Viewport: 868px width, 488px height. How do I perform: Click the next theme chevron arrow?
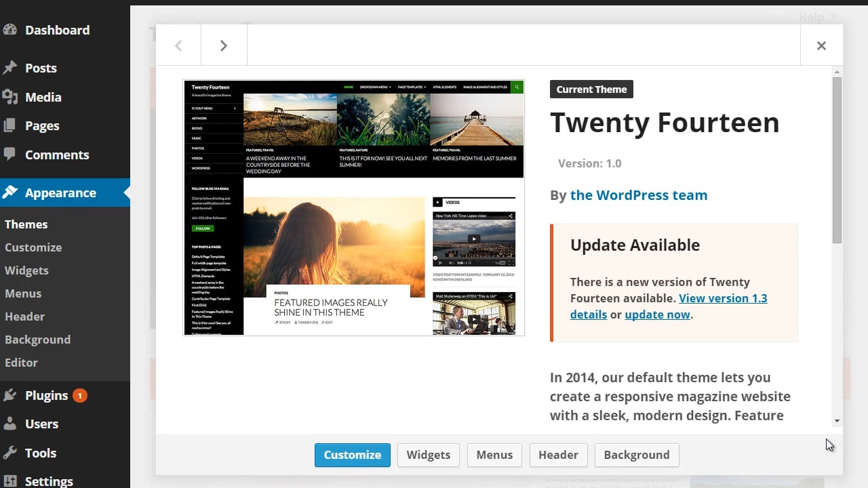224,45
